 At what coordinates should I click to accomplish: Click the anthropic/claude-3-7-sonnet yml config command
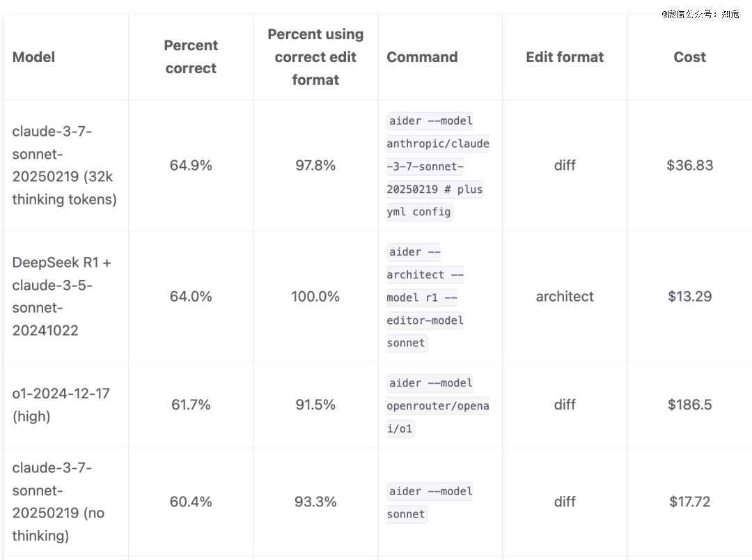pos(437,166)
